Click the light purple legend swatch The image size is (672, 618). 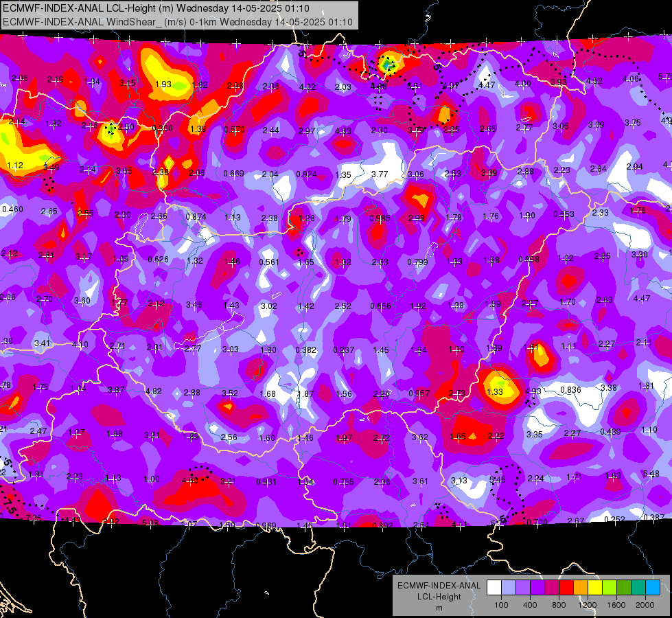coord(523,587)
